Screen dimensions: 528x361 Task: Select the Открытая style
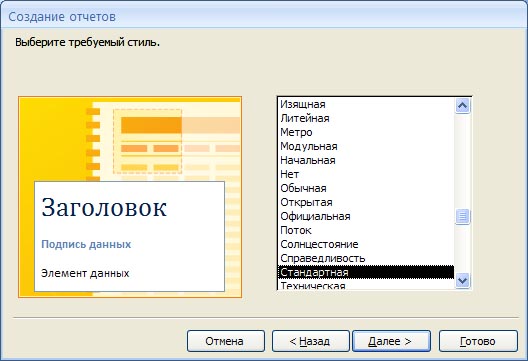(366, 202)
